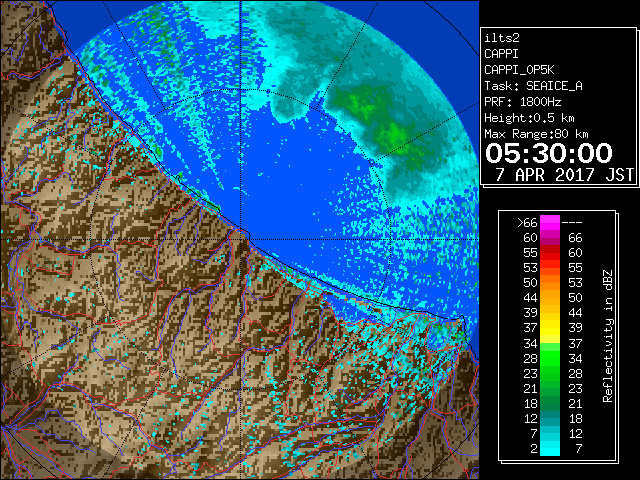Click the 'Max Range:80 km' text
Screen dimensions: 640x480
[536, 134]
